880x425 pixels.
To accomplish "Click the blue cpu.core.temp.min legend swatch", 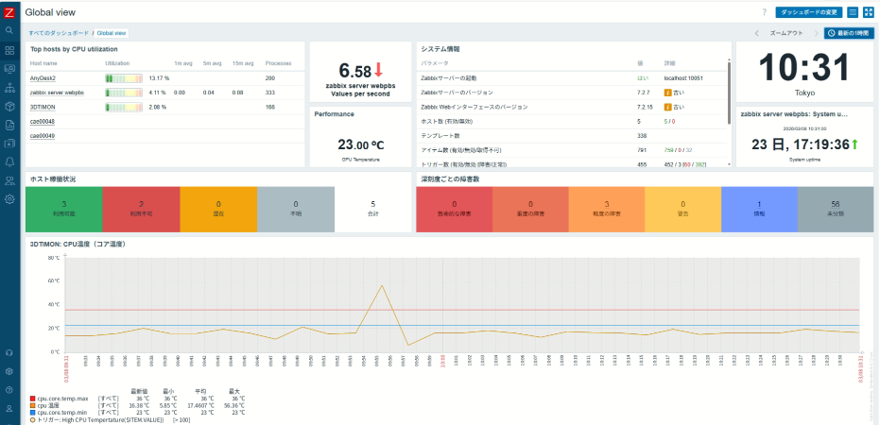I will point(33,412).
